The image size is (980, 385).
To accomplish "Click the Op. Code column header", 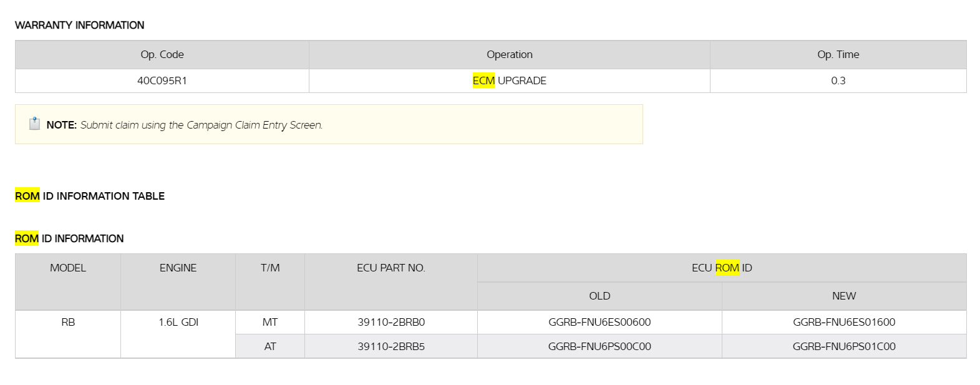I will coord(162,54).
